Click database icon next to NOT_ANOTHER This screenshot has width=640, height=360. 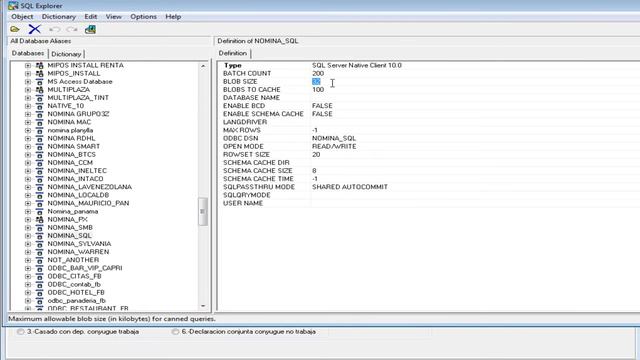click(x=39, y=260)
